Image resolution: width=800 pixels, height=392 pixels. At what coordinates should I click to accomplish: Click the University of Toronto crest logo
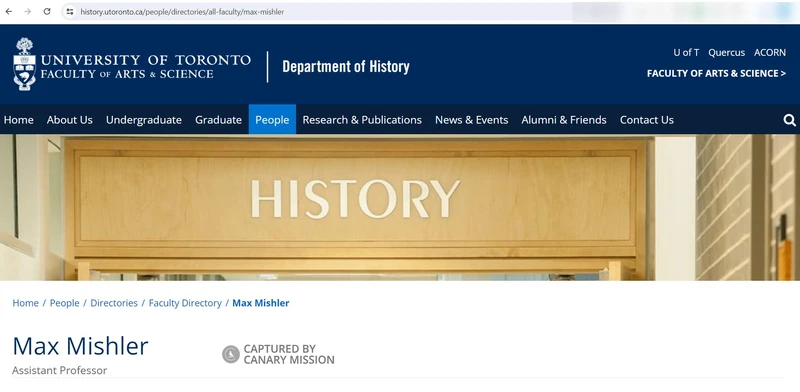tap(24, 64)
